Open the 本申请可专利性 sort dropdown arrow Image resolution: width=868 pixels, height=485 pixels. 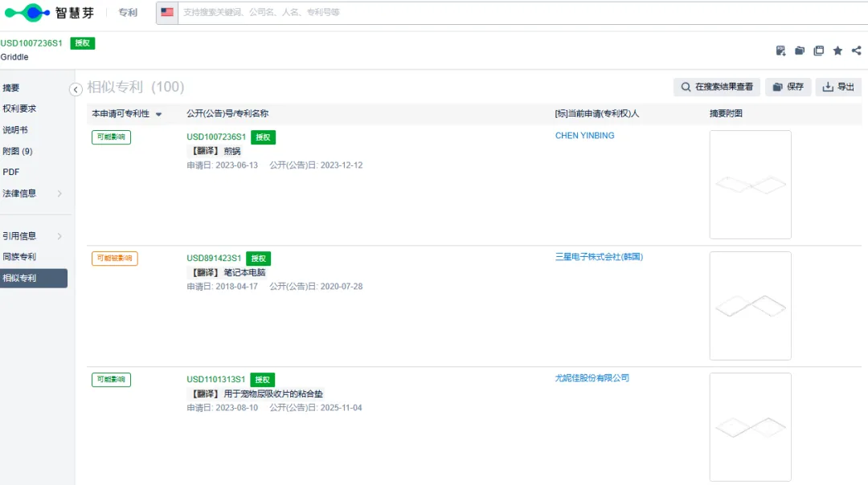(x=158, y=114)
